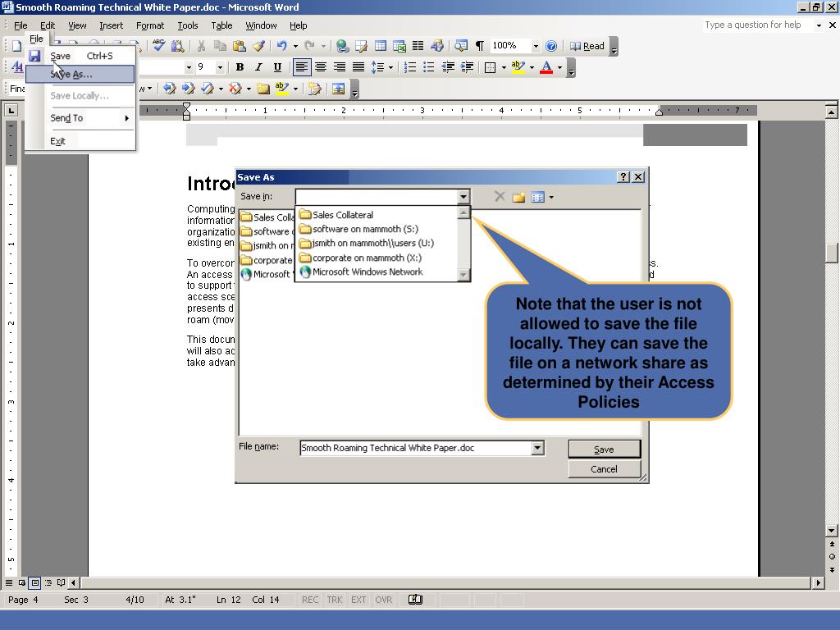Open the Undo history dropdown arrow

click(x=295, y=46)
